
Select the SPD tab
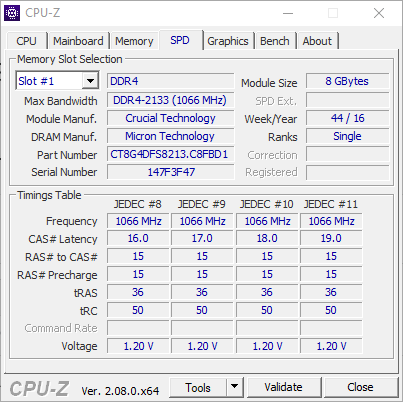click(180, 40)
